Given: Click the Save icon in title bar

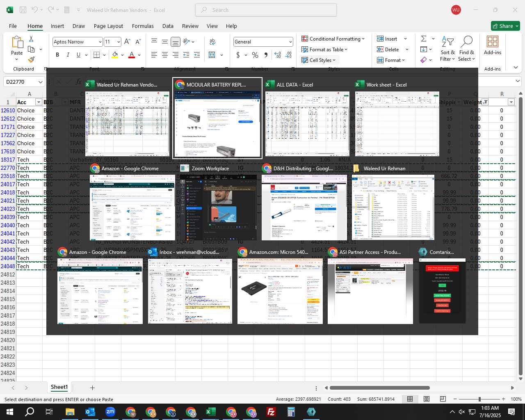Looking at the screenshot, I should 23,10.
